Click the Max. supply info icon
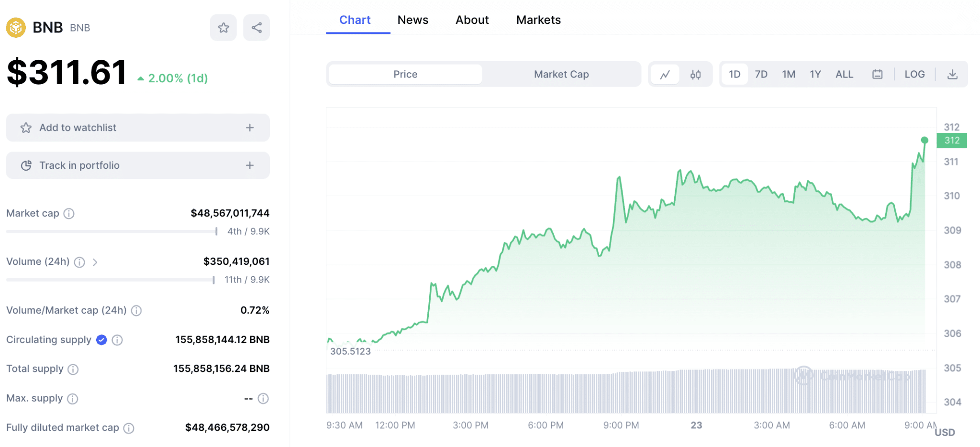Viewport: 980px width, 447px height. (x=73, y=398)
